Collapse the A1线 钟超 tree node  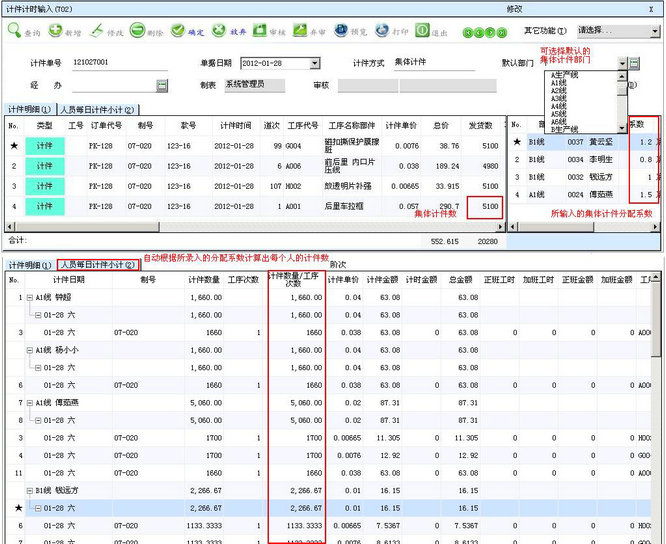point(30,298)
